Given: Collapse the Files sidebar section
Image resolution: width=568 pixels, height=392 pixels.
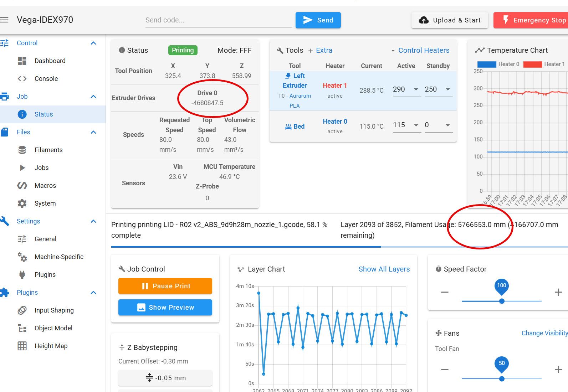Looking at the screenshot, I should (93, 132).
